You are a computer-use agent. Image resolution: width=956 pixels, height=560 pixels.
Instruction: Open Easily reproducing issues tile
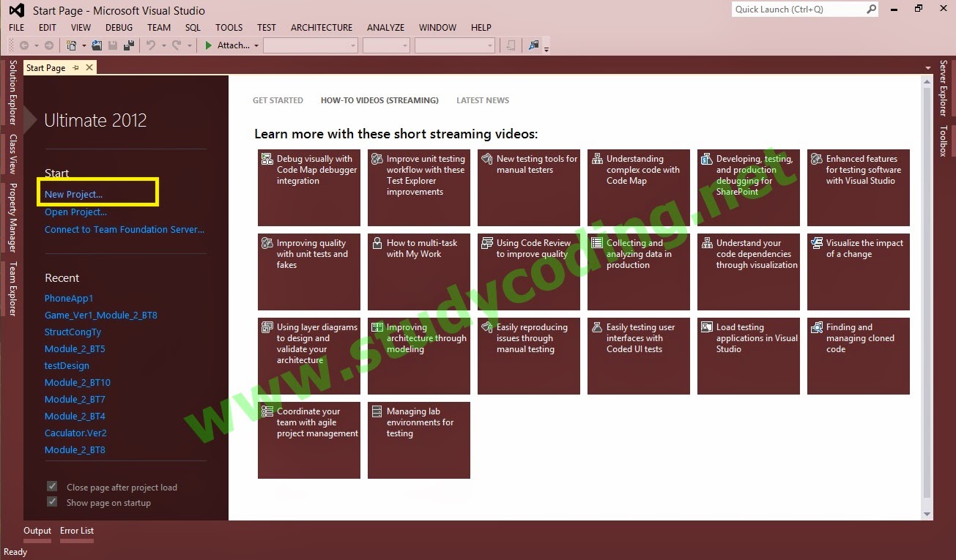529,356
